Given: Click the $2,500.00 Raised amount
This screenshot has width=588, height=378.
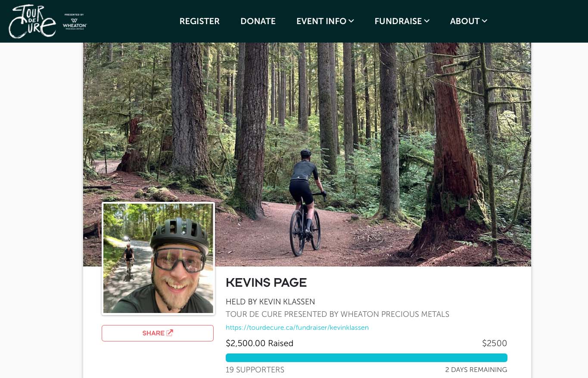Looking at the screenshot, I should coord(259,343).
